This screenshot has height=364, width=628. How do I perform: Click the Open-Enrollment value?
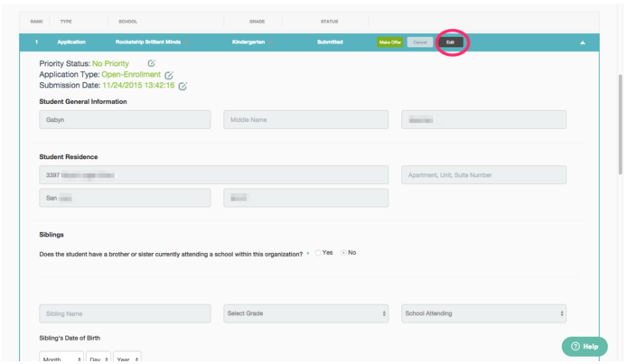(131, 74)
